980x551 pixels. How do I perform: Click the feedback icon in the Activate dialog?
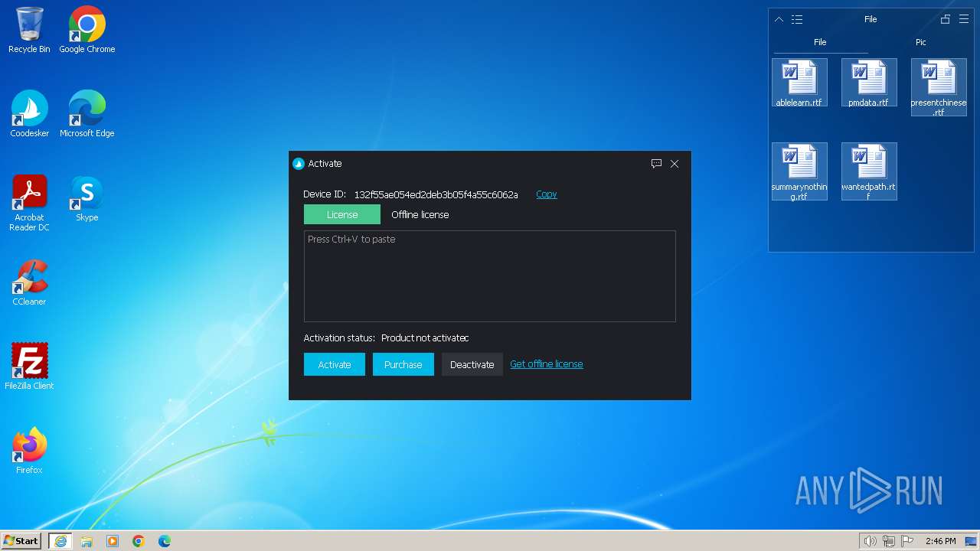click(x=656, y=164)
